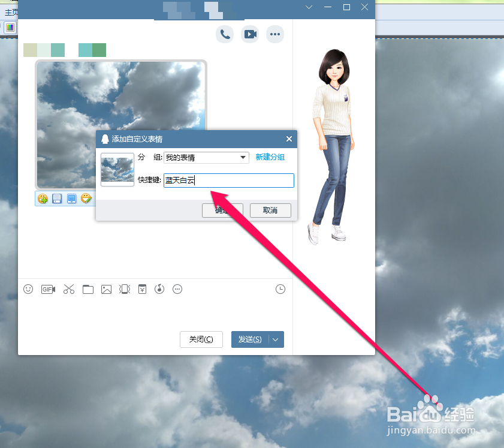Open the send file folder icon
This screenshot has height=448, width=504.
[x=87, y=290]
